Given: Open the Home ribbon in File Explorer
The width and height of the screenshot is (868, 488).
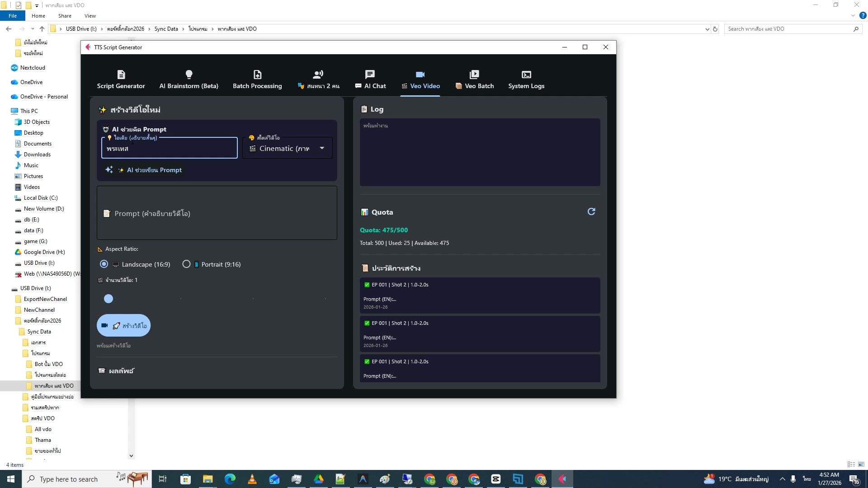Looking at the screenshot, I should [38, 15].
